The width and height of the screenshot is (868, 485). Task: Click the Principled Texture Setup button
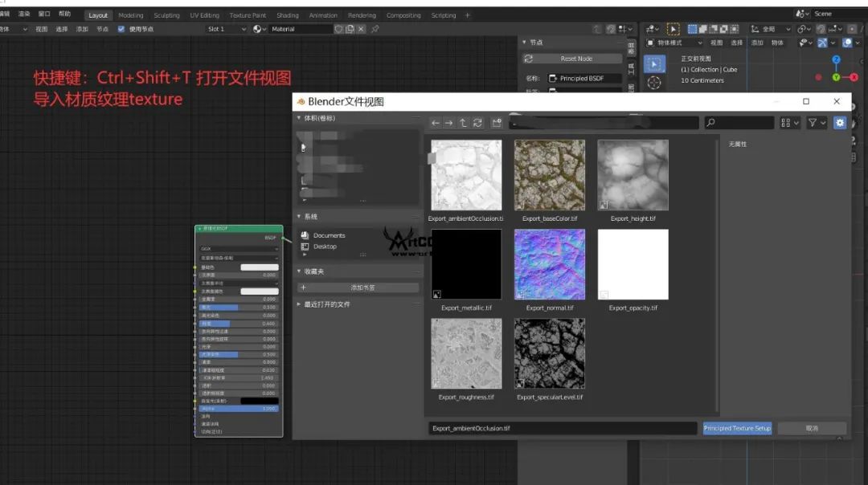point(737,428)
